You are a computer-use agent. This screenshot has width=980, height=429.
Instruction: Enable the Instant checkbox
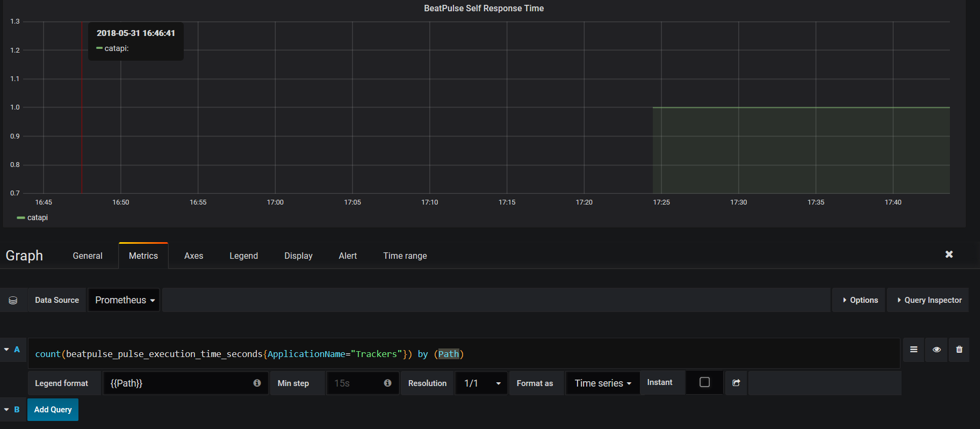pos(704,382)
